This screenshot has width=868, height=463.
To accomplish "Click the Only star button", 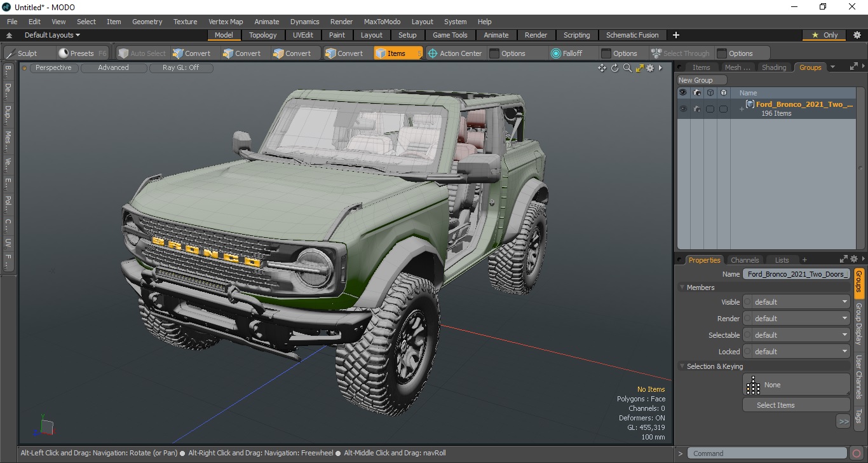I will 825,35.
